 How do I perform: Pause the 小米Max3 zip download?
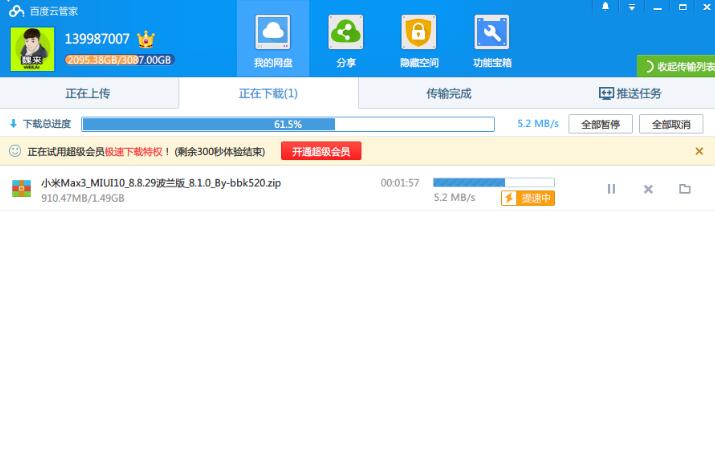point(611,189)
